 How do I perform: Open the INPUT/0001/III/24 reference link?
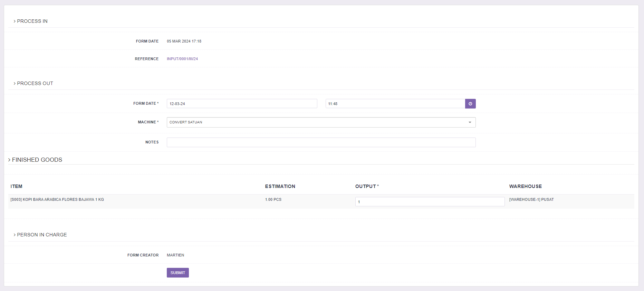click(182, 59)
